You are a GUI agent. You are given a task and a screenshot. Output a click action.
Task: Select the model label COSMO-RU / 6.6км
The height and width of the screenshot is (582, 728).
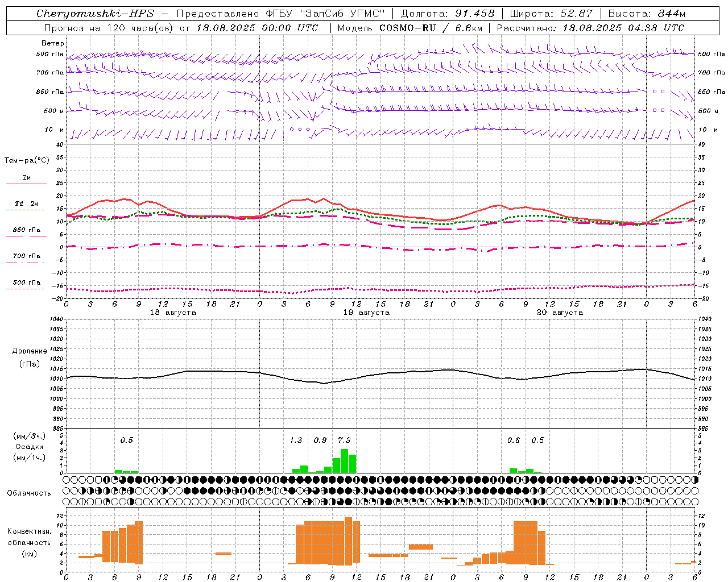click(431, 28)
